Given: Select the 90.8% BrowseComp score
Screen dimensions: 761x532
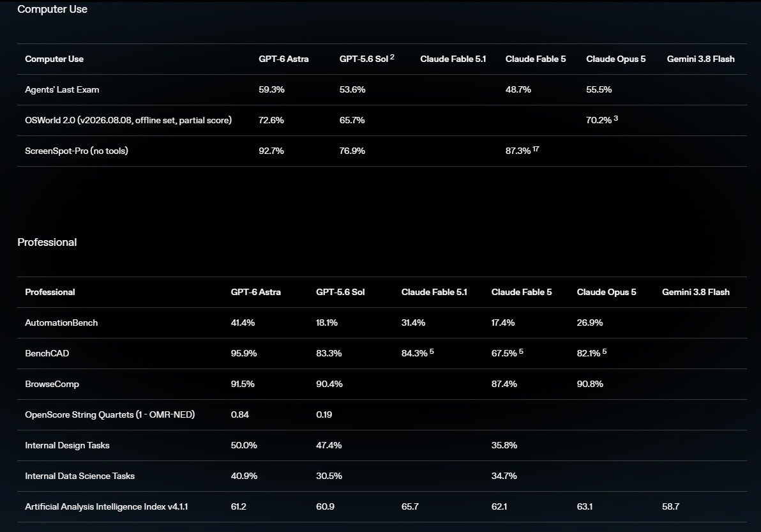Looking at the screenshot, I should click(x=590, y=384).
